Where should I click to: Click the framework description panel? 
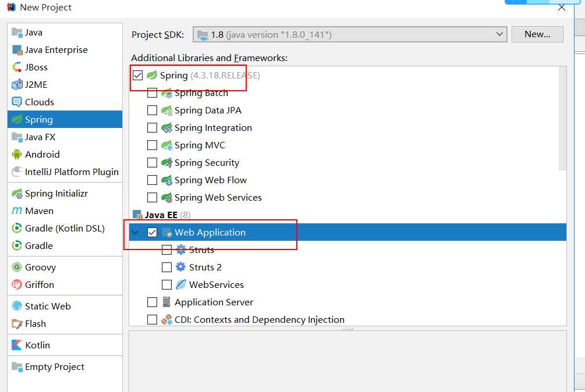click(x=348, y=361)
